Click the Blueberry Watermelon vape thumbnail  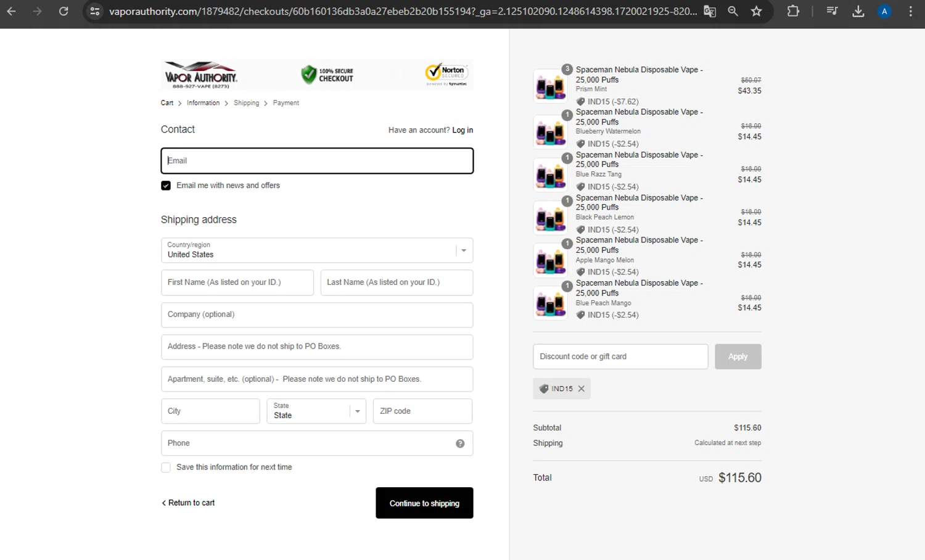coord(550,131)
